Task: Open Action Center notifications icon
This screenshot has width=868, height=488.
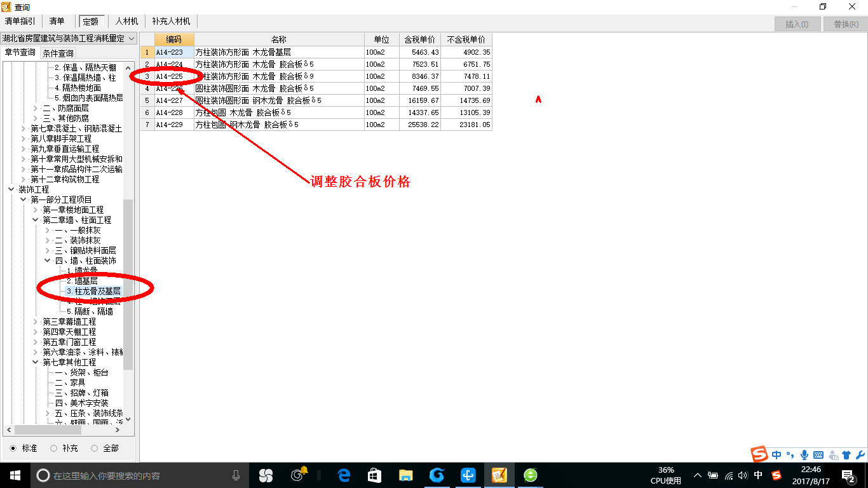Action: point(848,475)
